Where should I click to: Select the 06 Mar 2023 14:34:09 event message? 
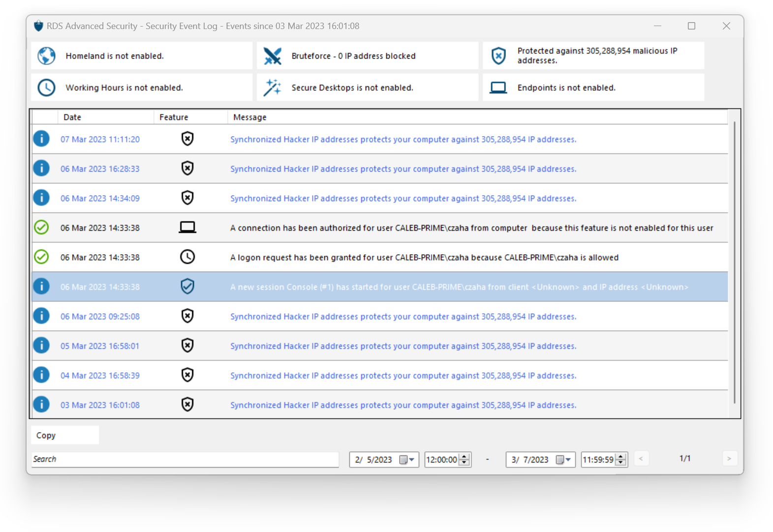tap(403, 198)
